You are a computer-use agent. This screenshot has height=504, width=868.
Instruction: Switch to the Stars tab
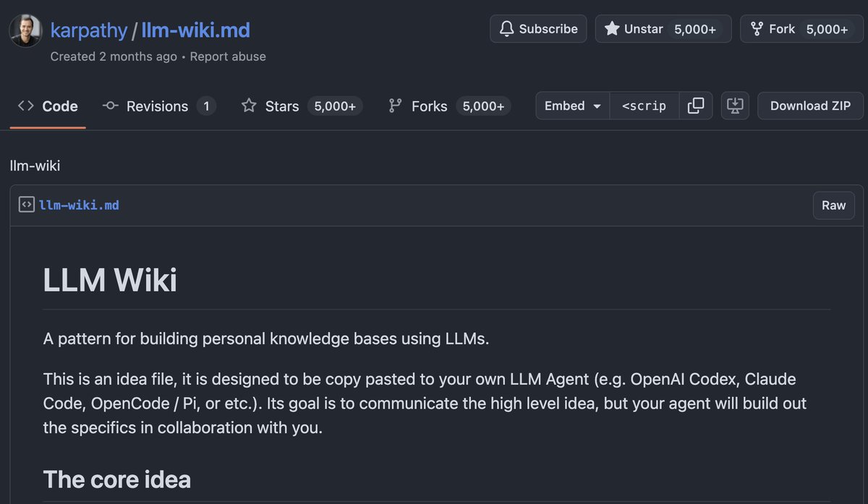click(302, 106)
